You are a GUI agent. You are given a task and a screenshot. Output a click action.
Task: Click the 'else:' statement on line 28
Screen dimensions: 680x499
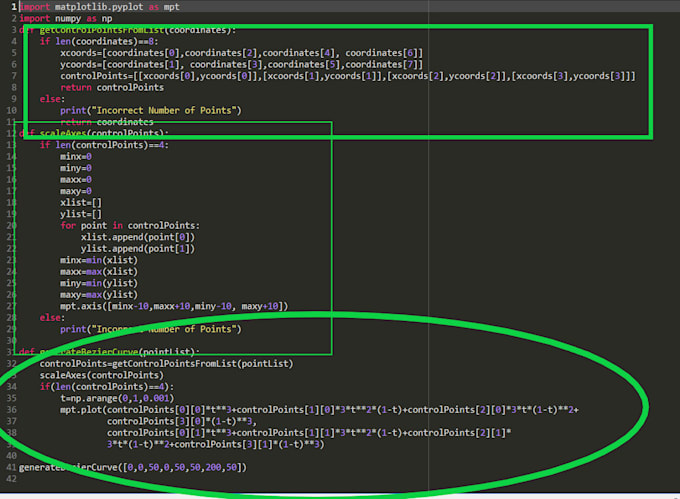(x=52, y=318)
